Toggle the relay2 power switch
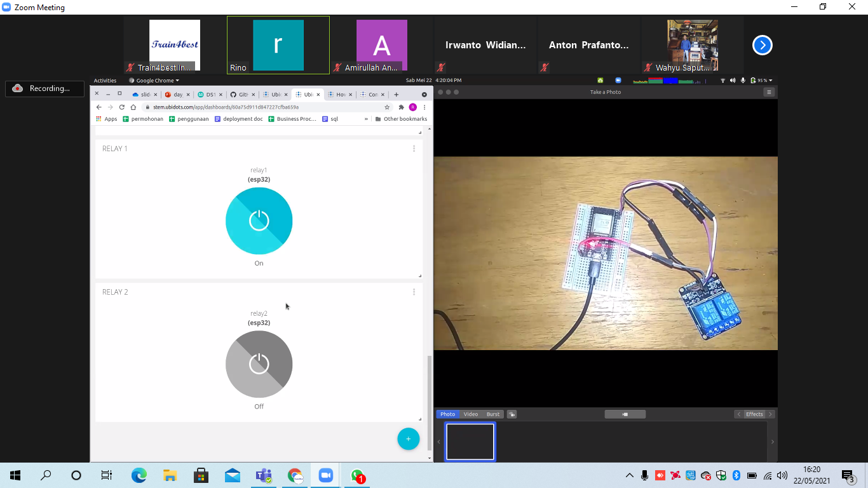This screenshot has width=868, height=488. (259, 364)
